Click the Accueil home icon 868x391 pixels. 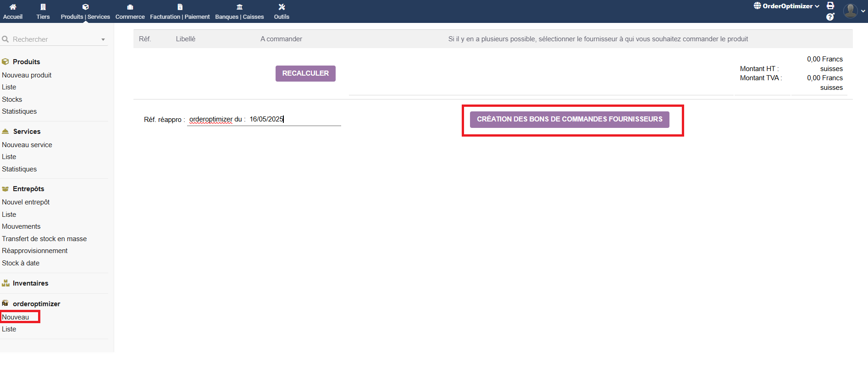[x=13, y=7]
